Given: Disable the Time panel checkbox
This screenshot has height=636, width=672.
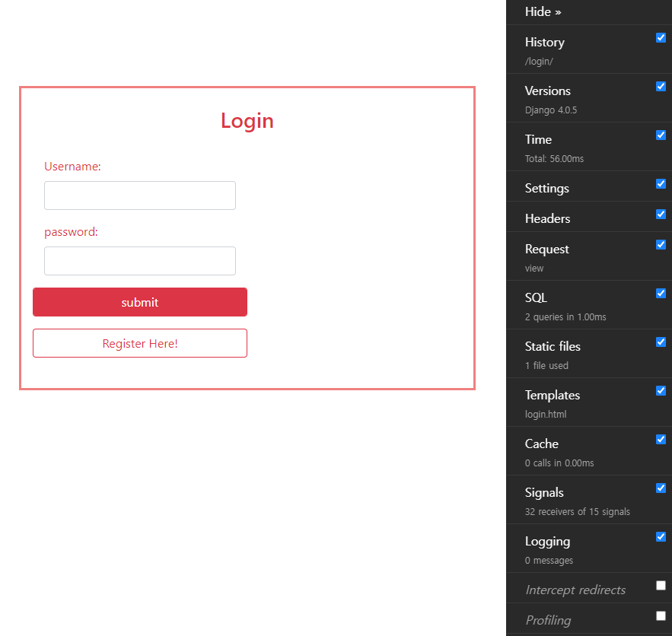Looking at the screenshot, I should (661, 135).
